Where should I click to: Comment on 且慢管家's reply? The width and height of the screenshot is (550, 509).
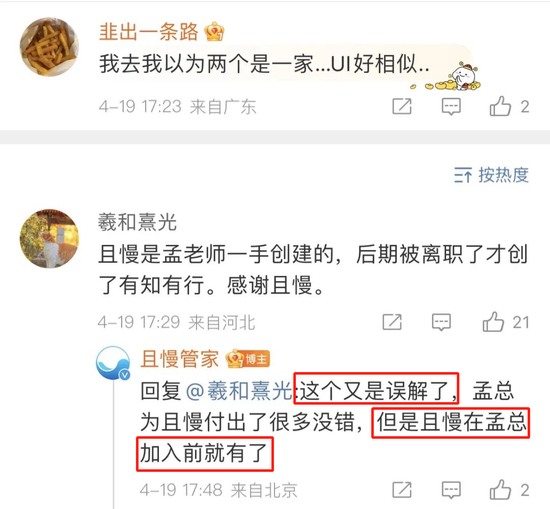tap(451, 490)
